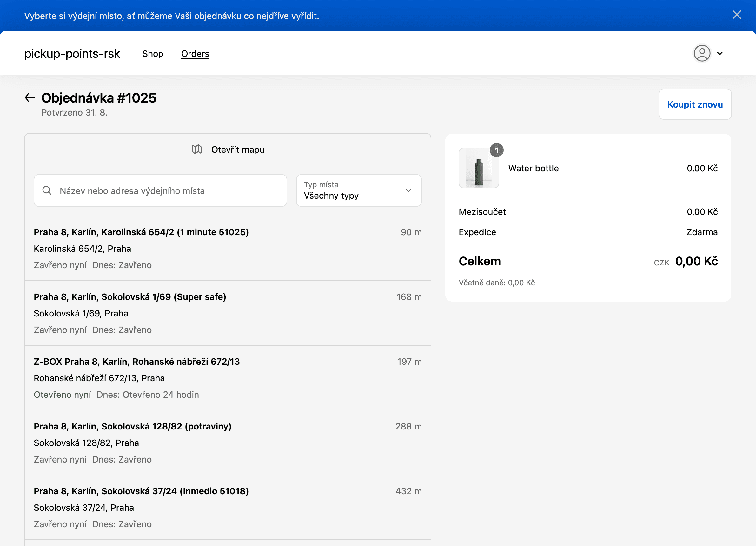
Task: Click the quantity badge on product image
Action: 496,150
